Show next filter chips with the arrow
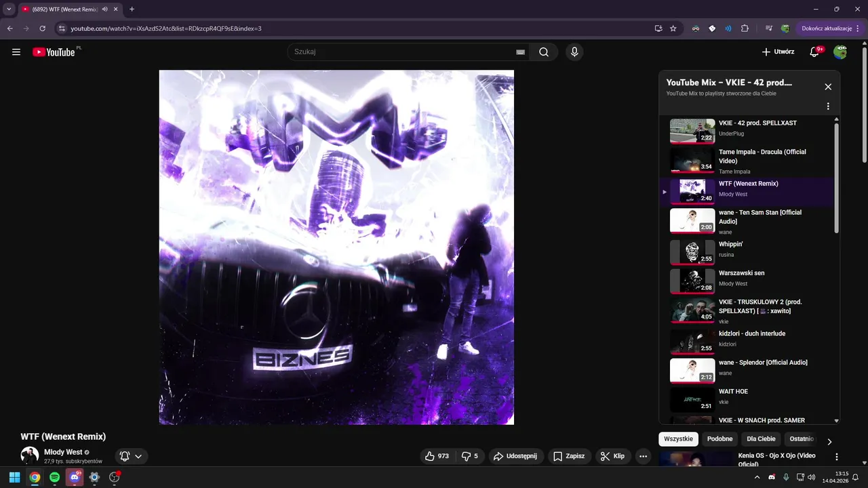Screen dimensions: 868x488 tap(829, 442)
